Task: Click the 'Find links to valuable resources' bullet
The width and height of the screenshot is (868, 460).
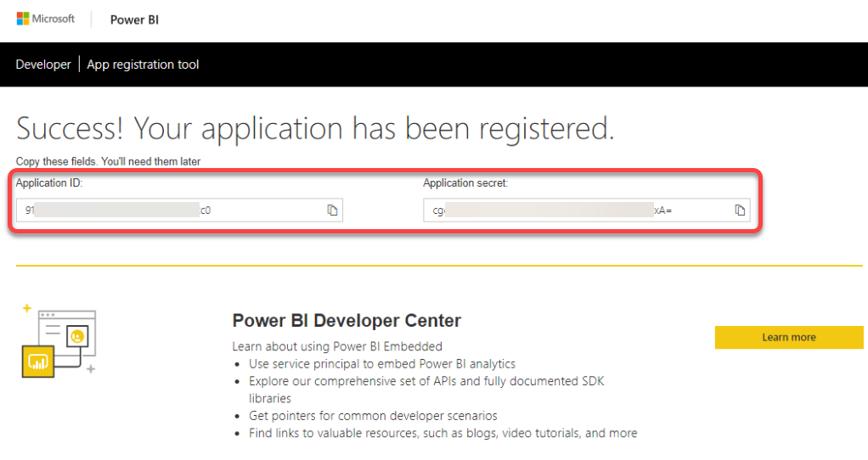Action: 442,433
